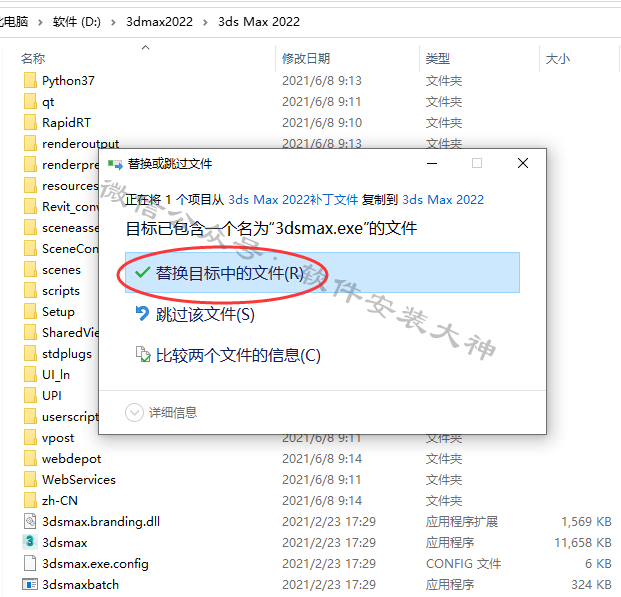The image size is (621, 597).
Task: Select the Setup folder icon
Action: [x=30, y=311]
